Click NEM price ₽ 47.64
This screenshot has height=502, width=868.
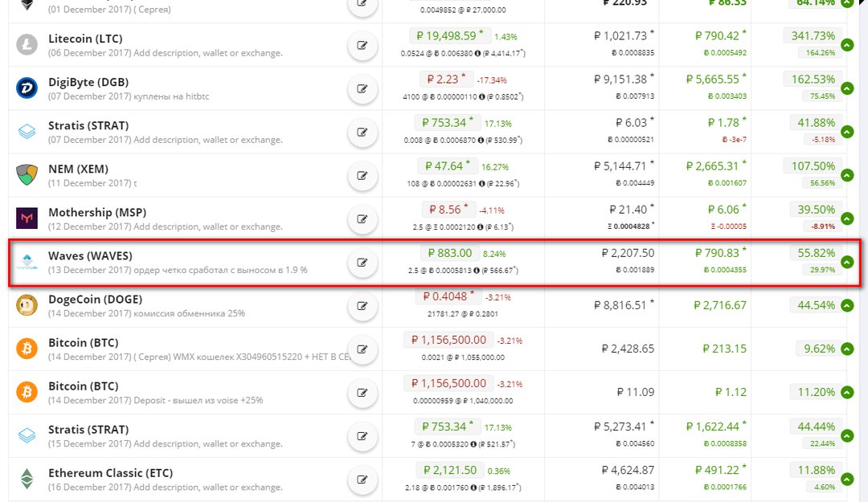click(448, 166)
